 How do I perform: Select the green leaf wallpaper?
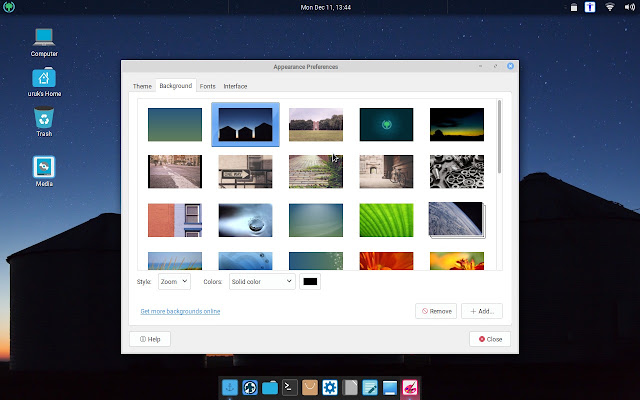tap(386, 220)
